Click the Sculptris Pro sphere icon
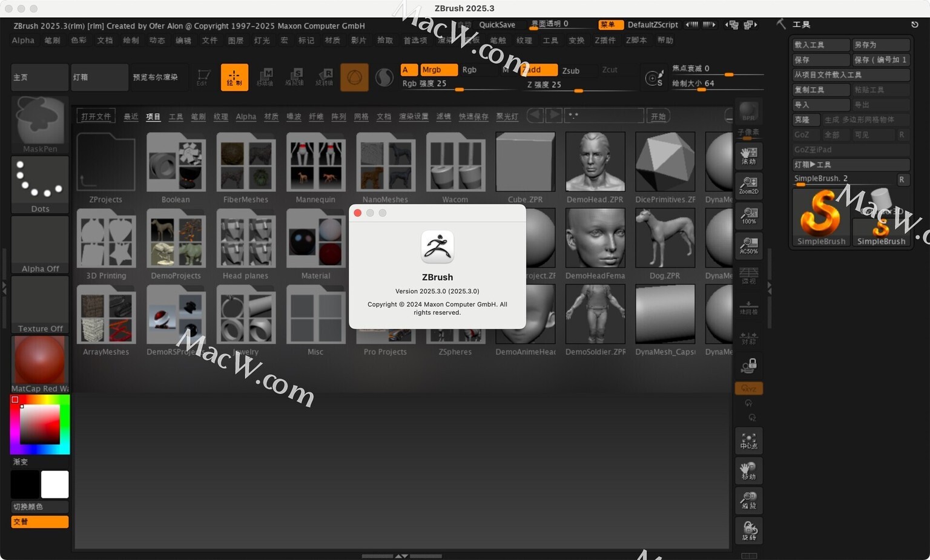Screen dimensions: 930x560 [x=384, y=77]
